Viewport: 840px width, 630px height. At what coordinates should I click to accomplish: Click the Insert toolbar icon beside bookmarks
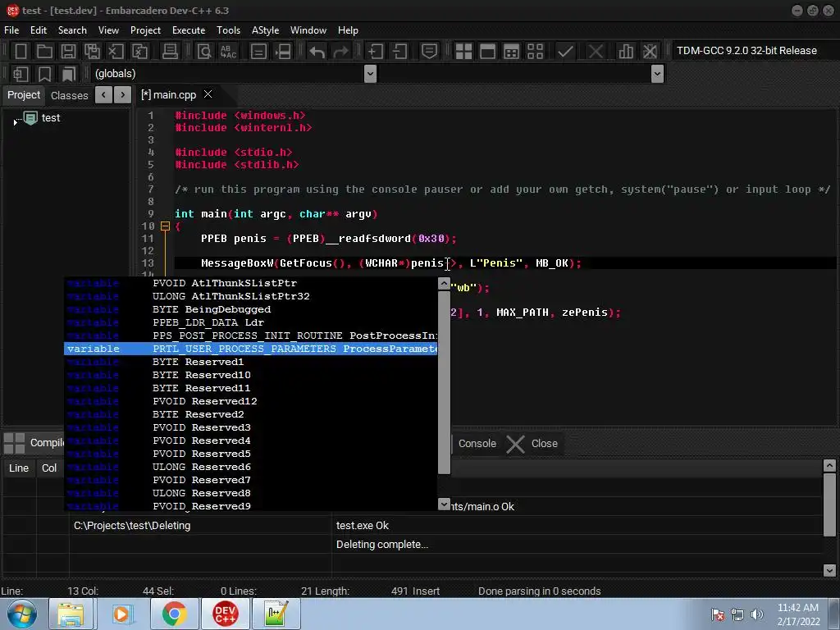point(21,74)
